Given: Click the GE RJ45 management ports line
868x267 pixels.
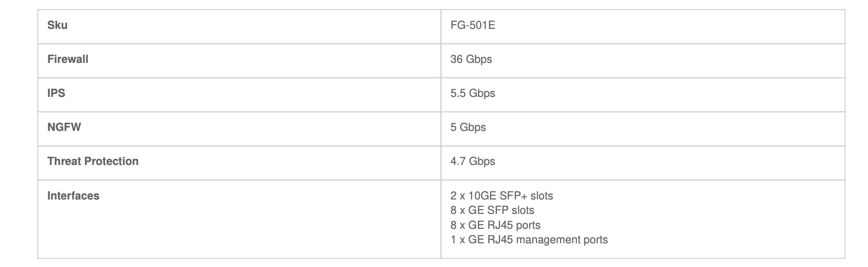Looking at the screenshot, I should click(529, 240).
